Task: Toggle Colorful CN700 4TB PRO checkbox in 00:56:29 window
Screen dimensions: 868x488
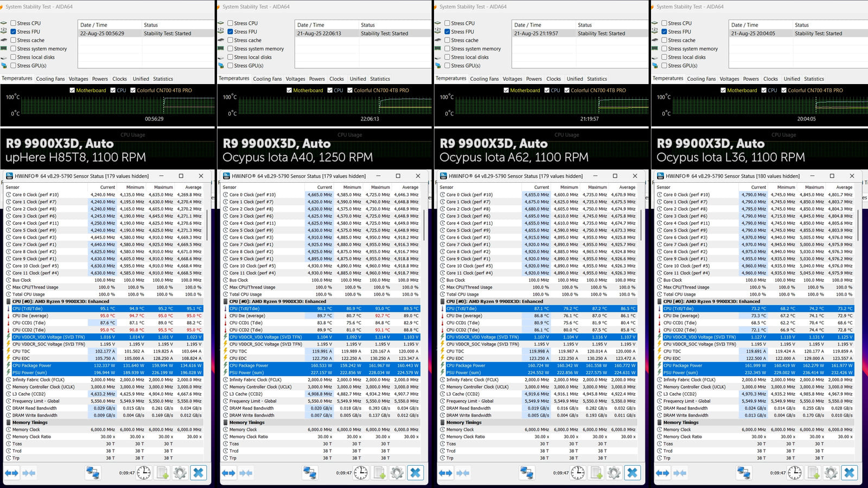Action: pyautogui.click(x=133, y=91)
